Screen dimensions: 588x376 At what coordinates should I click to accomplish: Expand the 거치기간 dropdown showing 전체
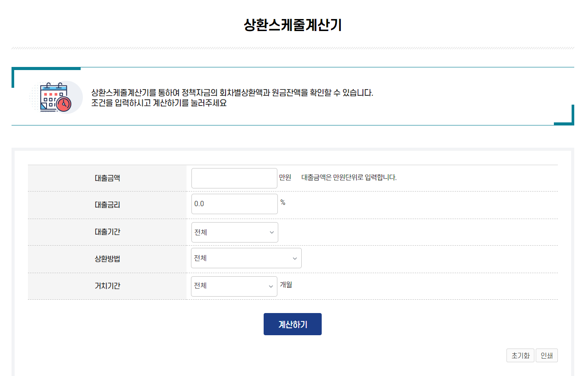[x=234, y=286]
